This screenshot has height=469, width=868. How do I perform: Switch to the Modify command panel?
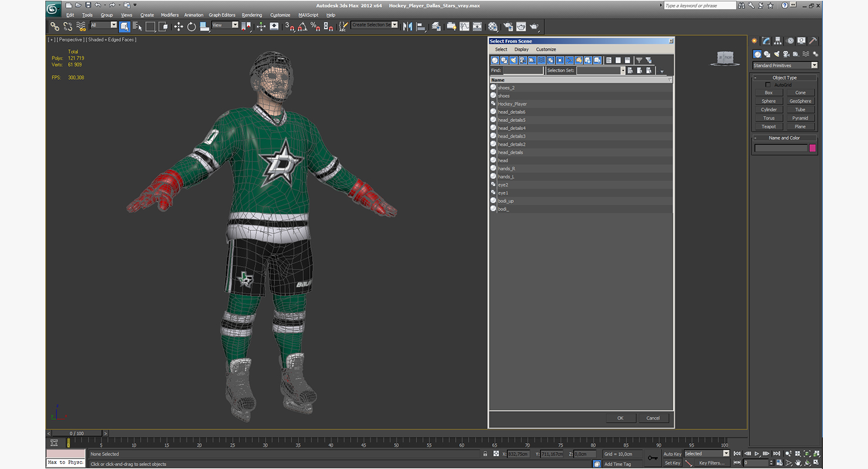coord(766,41)
